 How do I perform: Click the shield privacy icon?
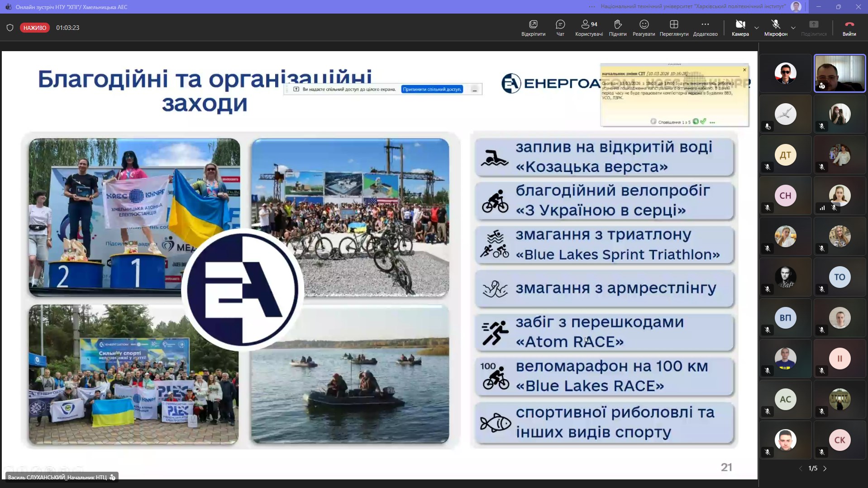10,28
